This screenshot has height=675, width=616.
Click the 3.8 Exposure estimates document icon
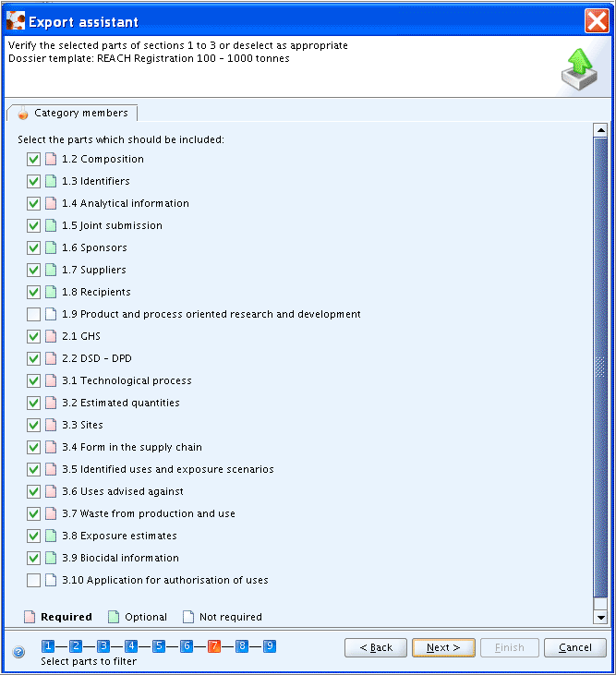click(51, 536)
